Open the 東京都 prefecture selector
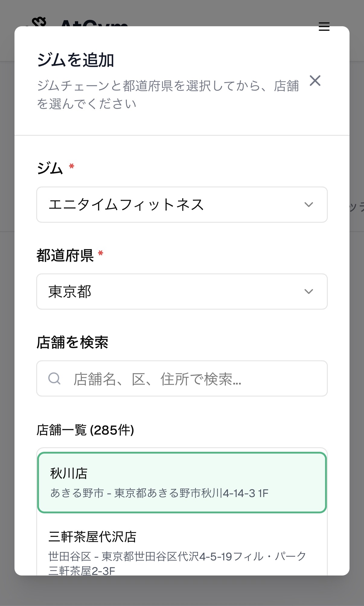 click(x=182, y=292)
